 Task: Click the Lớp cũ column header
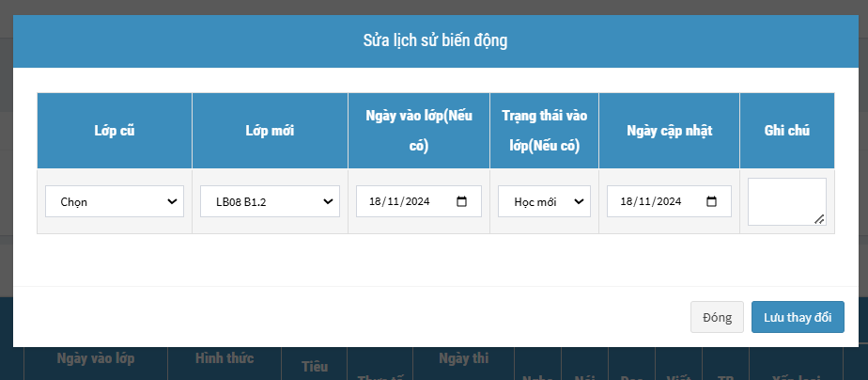pyautogui.click(x=114, y=131)
